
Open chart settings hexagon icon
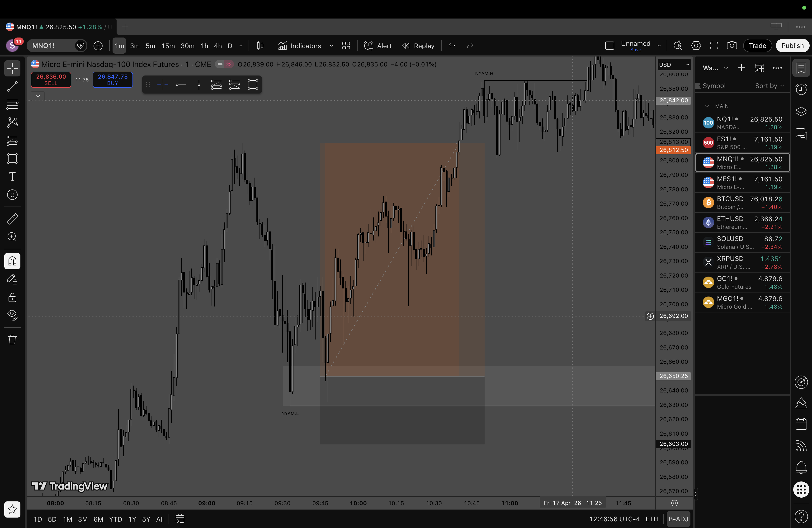[696, 46]
